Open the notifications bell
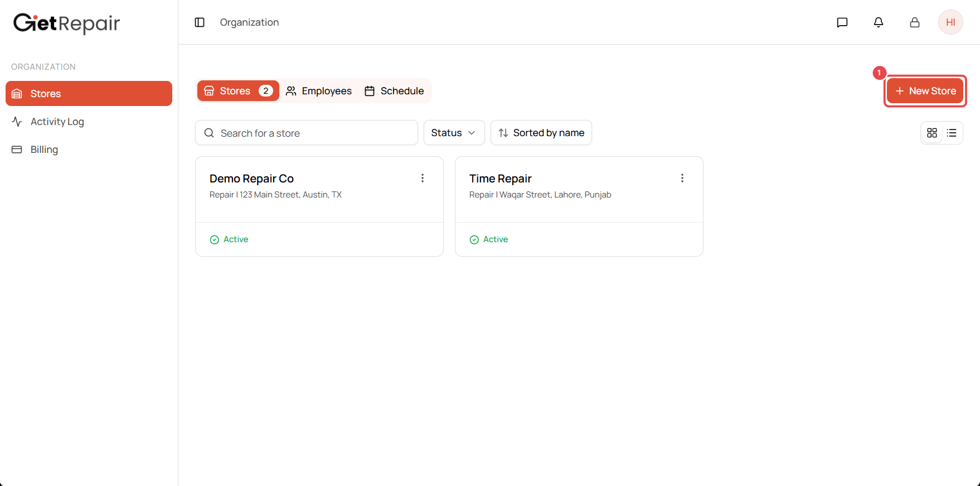The image size is (980, 486). click(x=879, y=22)
